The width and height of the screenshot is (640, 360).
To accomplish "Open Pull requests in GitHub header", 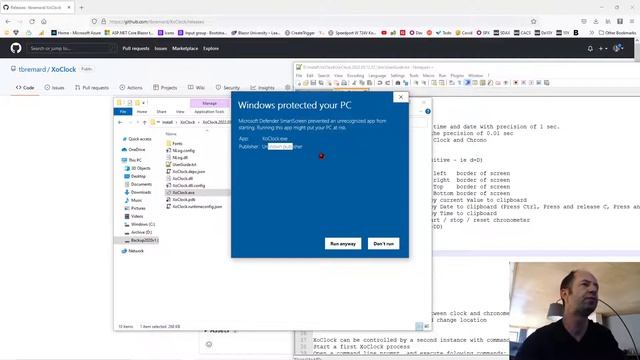I will pos(136,48).
